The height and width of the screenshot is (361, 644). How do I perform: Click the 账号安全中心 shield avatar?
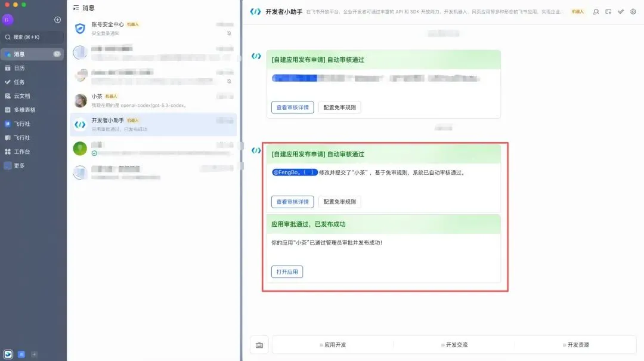[x=80, y=29]
